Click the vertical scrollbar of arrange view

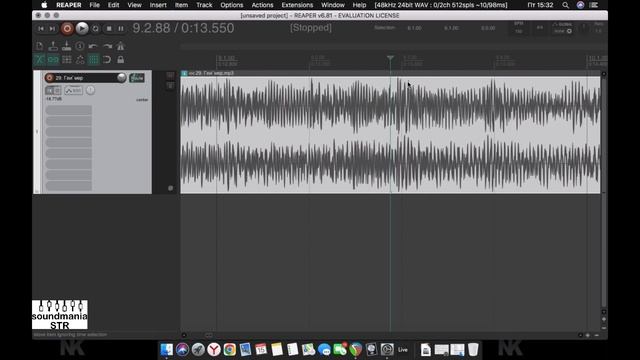click(604, 192)
